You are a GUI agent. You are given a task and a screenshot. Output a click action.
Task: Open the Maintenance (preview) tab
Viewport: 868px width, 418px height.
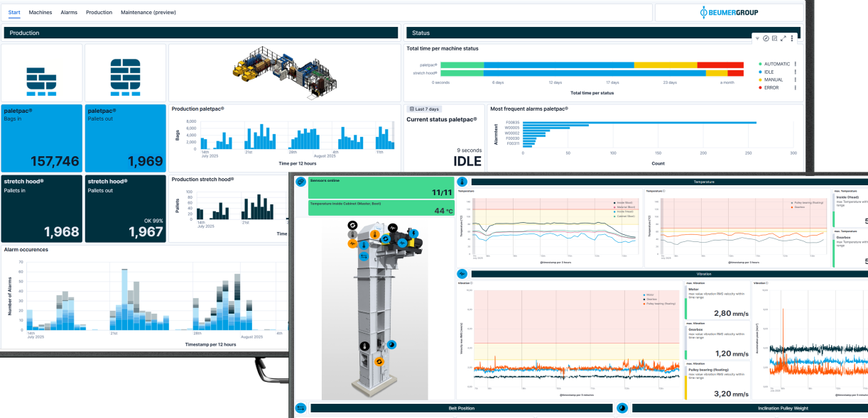click(x=149, y=13)
